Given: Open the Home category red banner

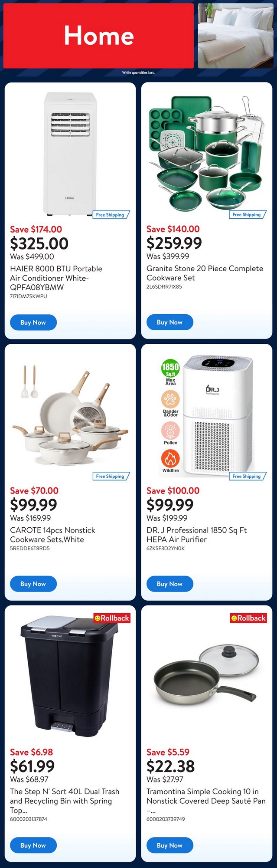Looking at the screenshot, I should click(x=98, y=36).
